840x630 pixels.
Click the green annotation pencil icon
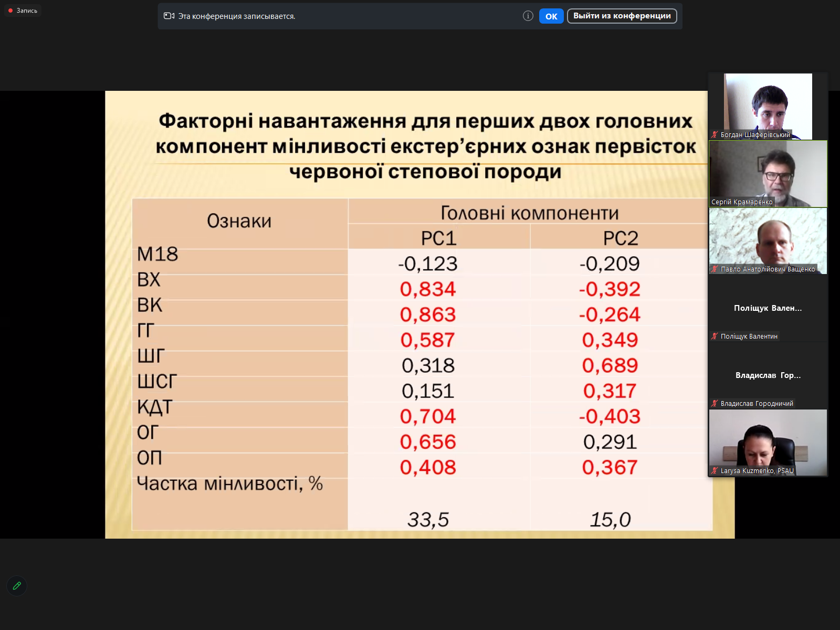pos(17,585)
